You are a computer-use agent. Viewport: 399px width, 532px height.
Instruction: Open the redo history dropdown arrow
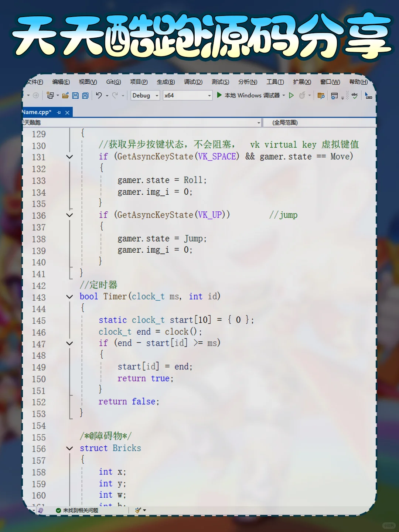[x=123, y=96]
